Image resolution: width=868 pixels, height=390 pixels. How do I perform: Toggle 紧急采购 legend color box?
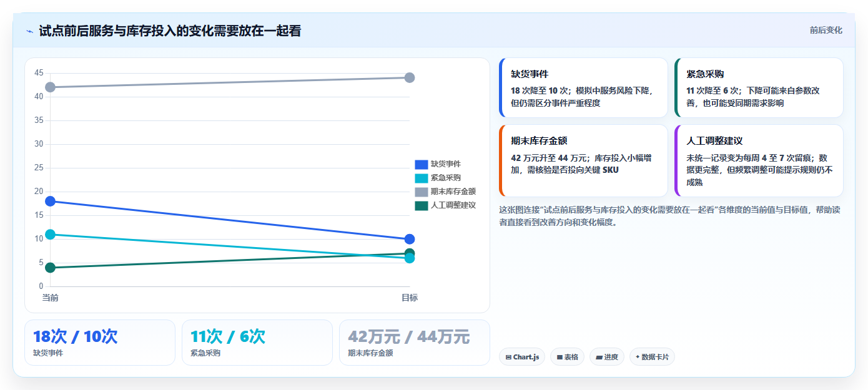(x=422, y=178)
